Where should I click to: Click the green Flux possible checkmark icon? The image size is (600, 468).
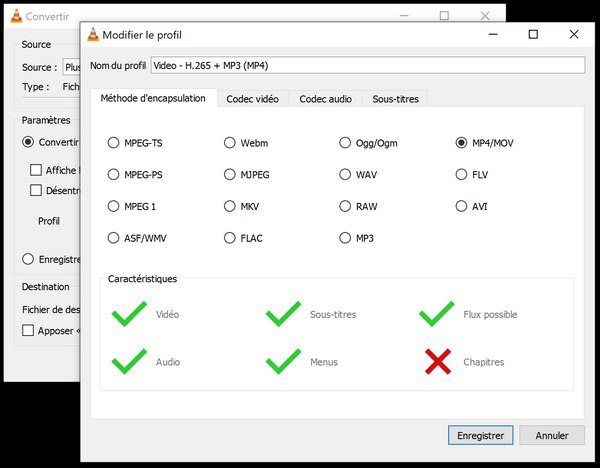click(437, 314)
